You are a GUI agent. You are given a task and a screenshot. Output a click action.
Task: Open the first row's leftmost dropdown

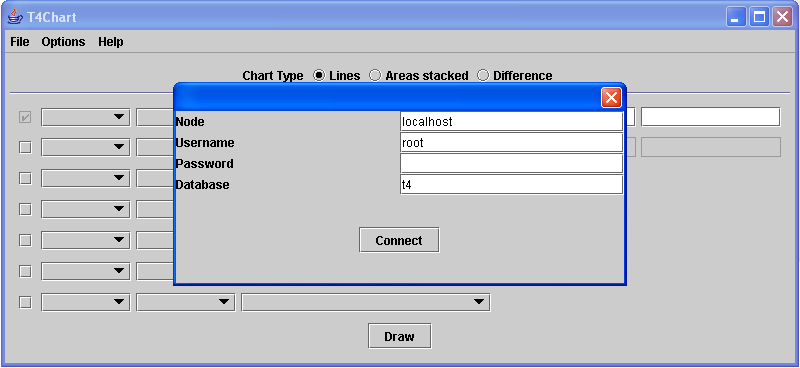86,117
